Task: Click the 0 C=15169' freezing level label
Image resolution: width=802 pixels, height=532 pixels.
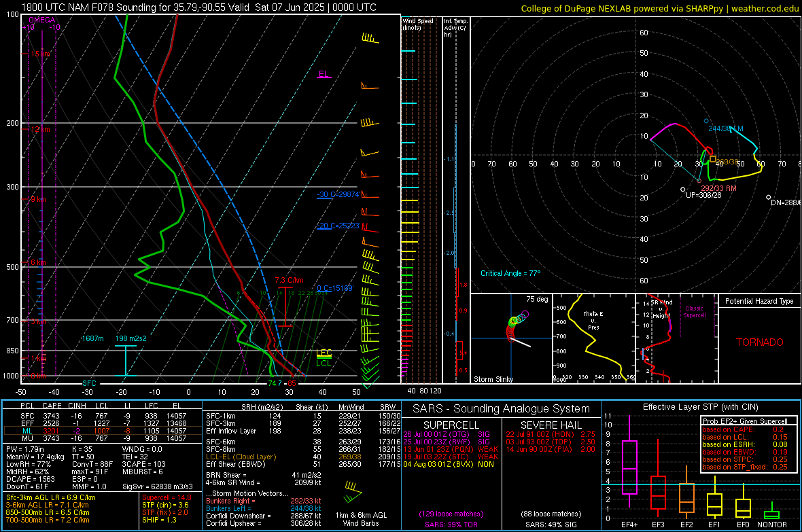Action: [334, 289]
